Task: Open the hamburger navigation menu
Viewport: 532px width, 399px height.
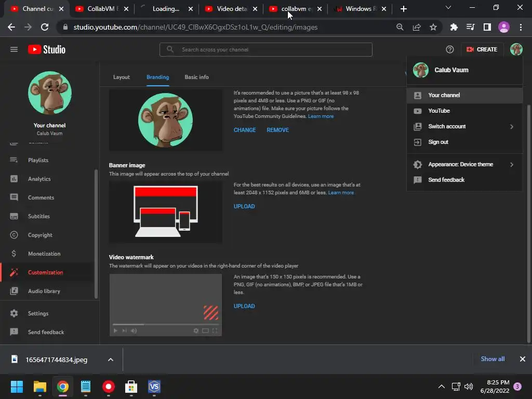Action: click(x=14, y=49)
